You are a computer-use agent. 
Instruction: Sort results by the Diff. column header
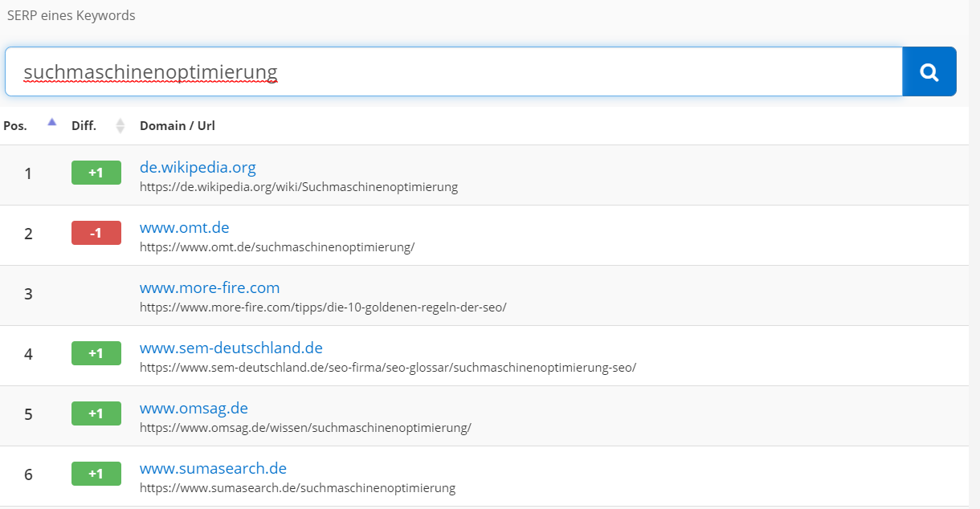84,125
